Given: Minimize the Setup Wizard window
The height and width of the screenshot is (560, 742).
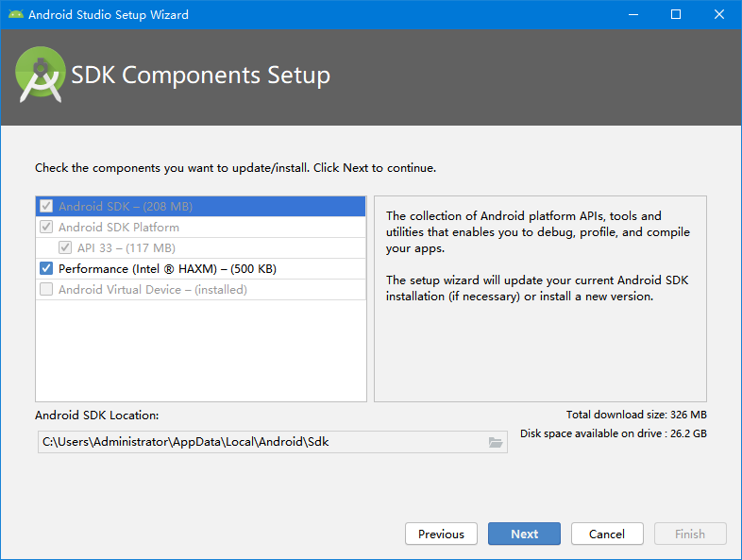Looking at the screenshot, I should pyautogui.click(x=632, y=14).
